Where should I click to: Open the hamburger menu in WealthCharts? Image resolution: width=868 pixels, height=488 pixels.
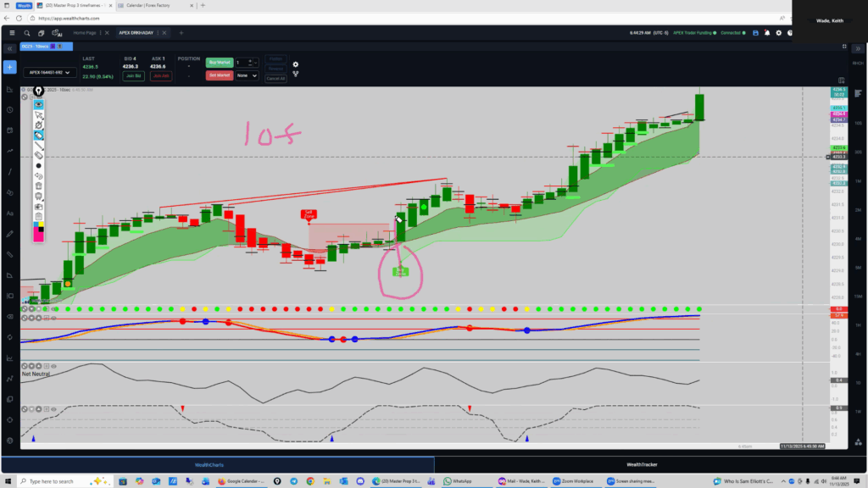(x=11, y=33)
